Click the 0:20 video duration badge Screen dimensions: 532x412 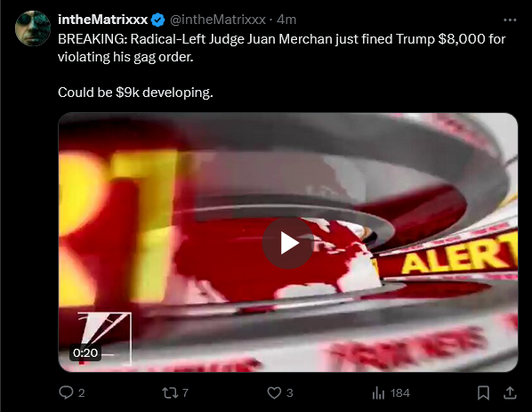coord(85,353)
